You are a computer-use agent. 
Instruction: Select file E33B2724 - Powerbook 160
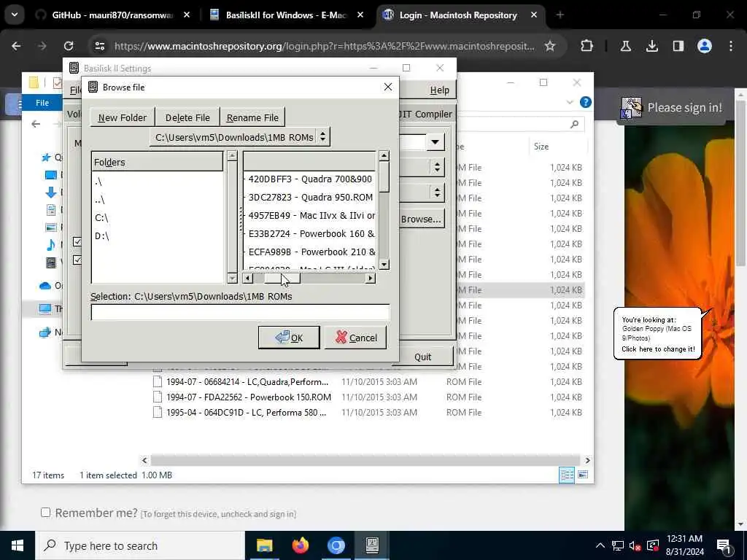coord(309,233)
